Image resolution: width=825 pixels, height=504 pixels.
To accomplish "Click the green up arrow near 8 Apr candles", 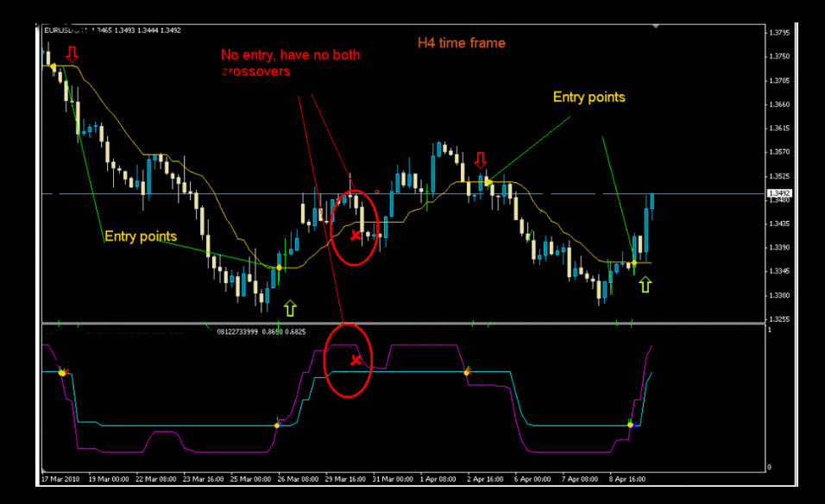I will pyautogui.click(x=645, y=283).
